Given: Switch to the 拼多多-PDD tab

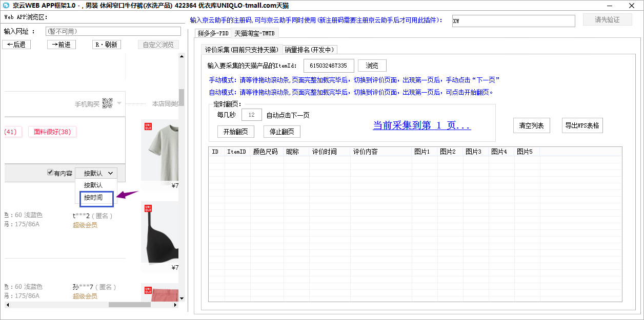Looking at the screenshot, I should coord(213,33).
